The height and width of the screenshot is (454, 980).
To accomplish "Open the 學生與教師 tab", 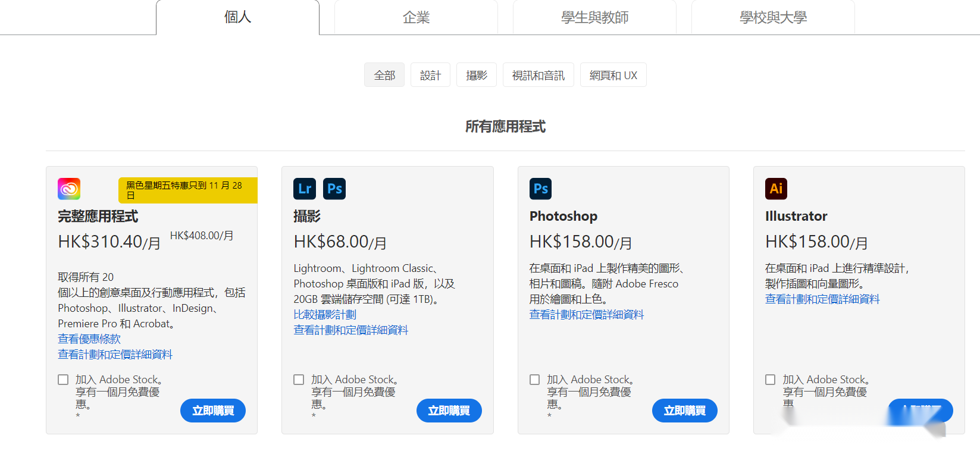I will click(x=594, y=17).
